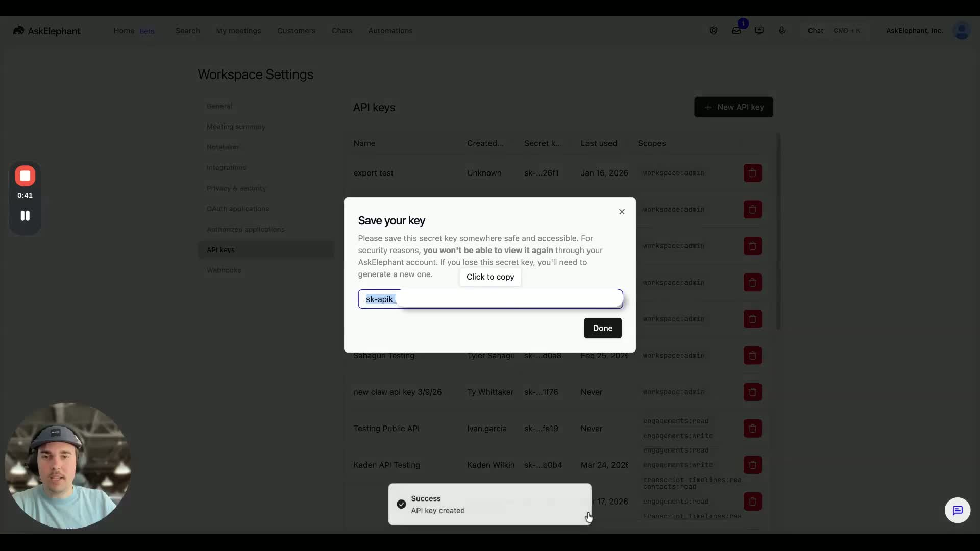Select Authorized applications in settings sidebar
Image resolution: width=980 pixels, height=551 pixels.
pos(266,229)
